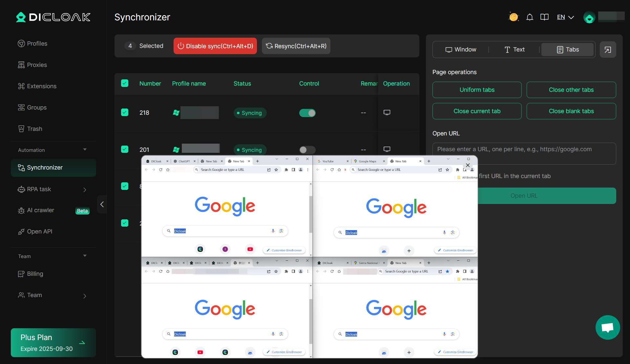This screenshot has height=364, width=630.
Task: Uncheck the checkbox for profile 201
Action: (125, 149)
